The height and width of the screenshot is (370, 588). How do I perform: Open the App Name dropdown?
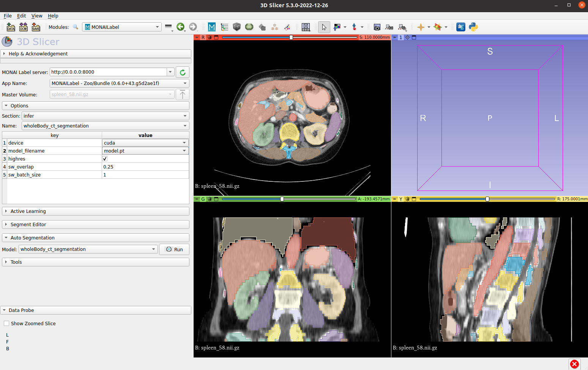coord(120,83)
